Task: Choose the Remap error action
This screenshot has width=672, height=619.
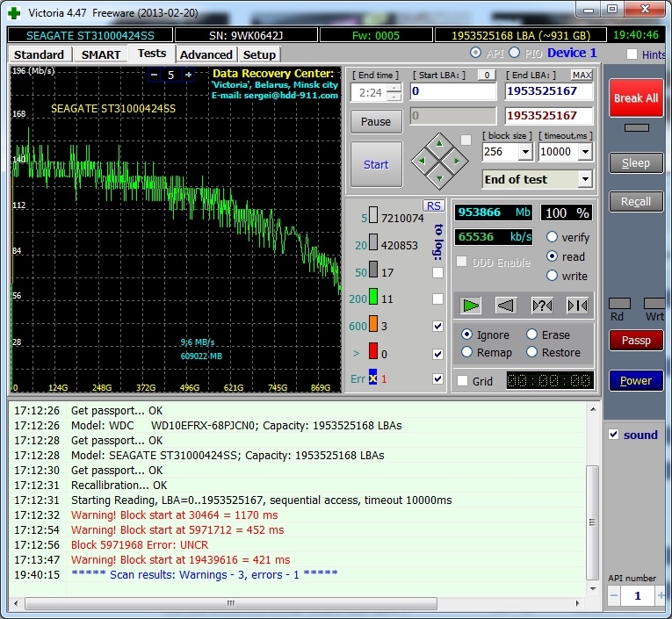Action: tap(466, 352)
